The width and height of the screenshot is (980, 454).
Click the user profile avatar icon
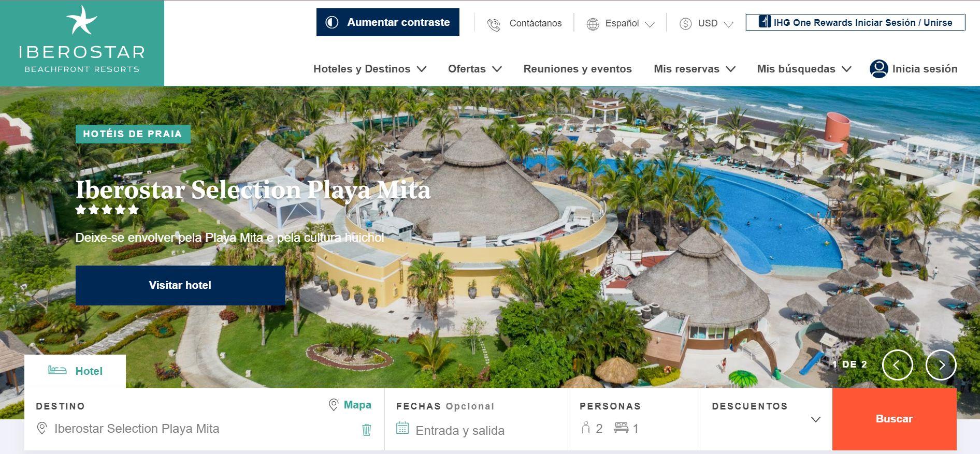pos(878,69)
